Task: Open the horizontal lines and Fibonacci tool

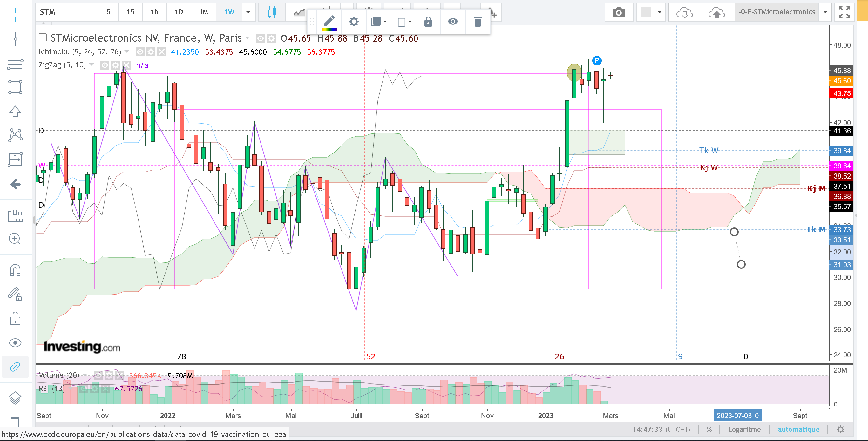Action: [x=15, y=63]
